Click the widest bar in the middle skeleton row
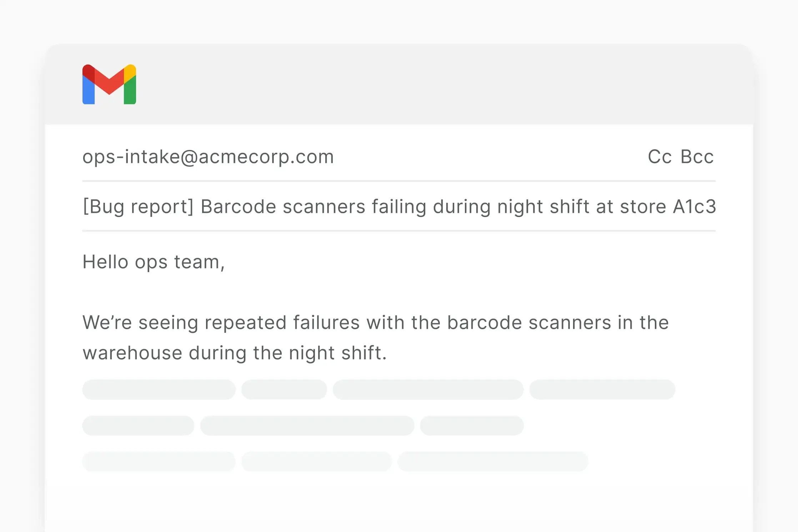The width and height of the screenshot is (798, 532). 307,426
